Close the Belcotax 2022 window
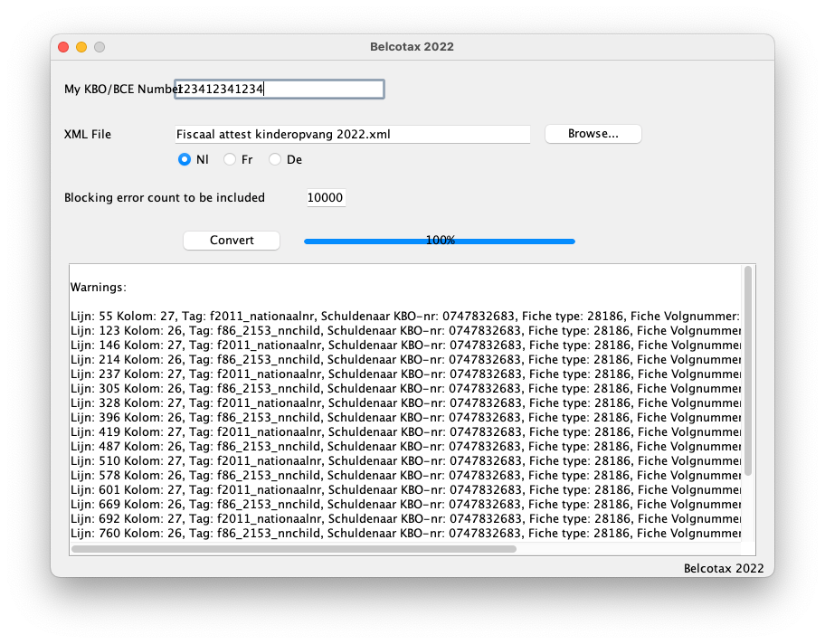Image resolution: width=825 pixels, height=644 pixels. tap(63, 47)
